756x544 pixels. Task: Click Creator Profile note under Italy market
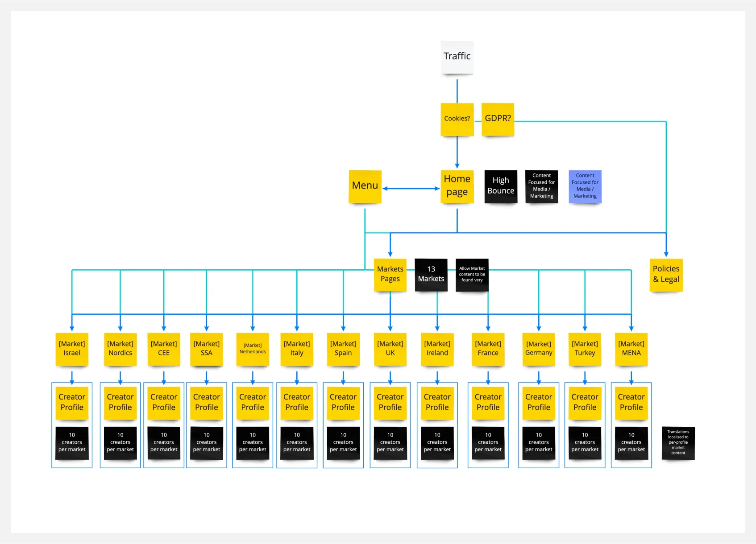tap(297, 404)
